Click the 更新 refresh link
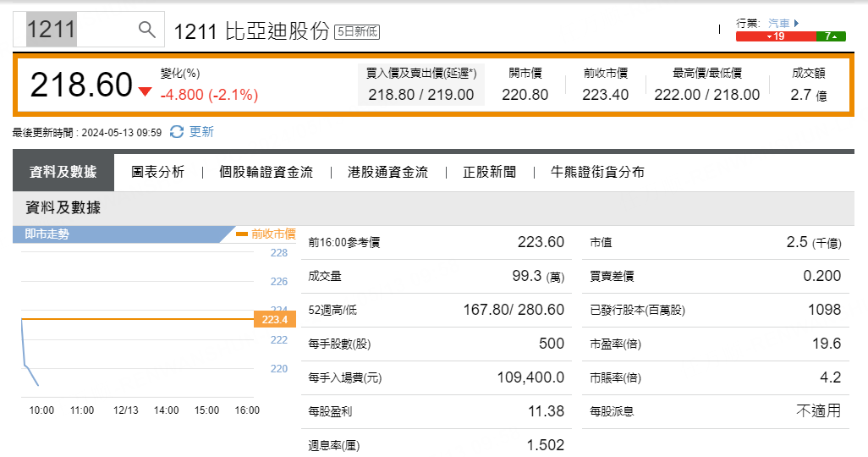Image resolution: width=868 pixels, height=457 pixels. [x=201, y=132]
